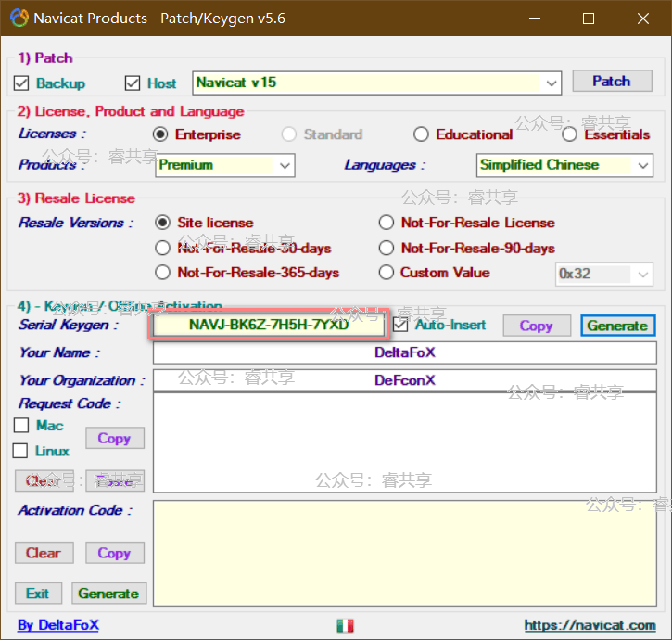Select Not-For-Resale-90-days option
This screenshot has width=672, height=640.
click(387, 248)
